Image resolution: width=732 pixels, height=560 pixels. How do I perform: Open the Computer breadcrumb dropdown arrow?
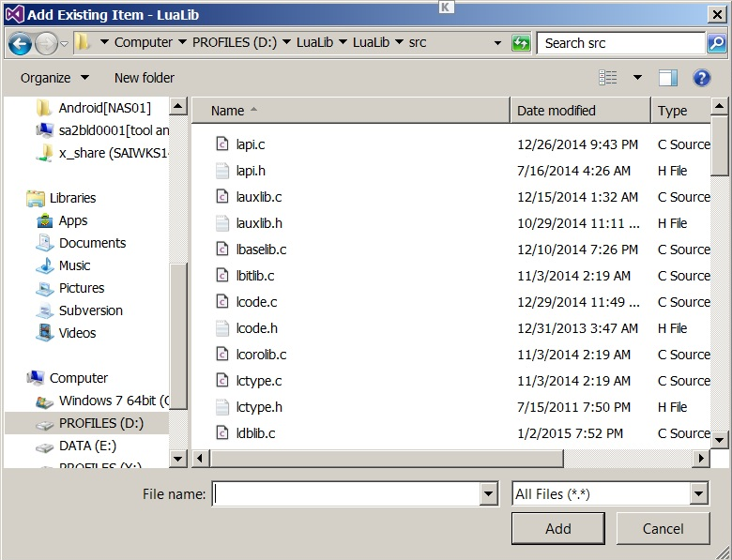(183, 42)
